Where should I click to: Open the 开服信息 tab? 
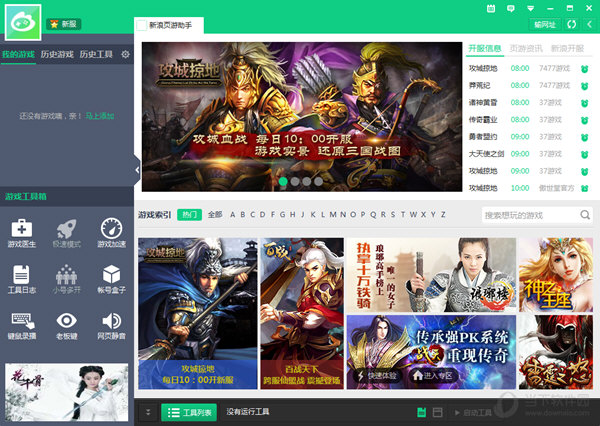(x=485, y=49)
